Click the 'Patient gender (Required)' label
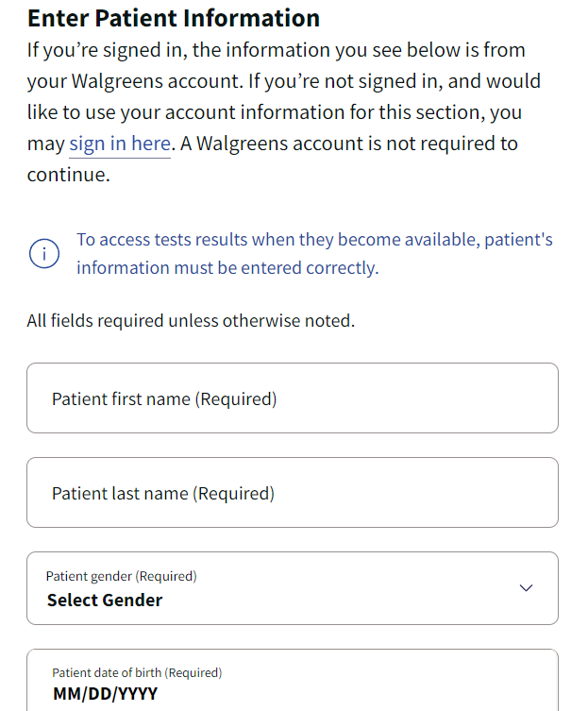The height and width of the screenshot is (711, 588). click(121, 576)
